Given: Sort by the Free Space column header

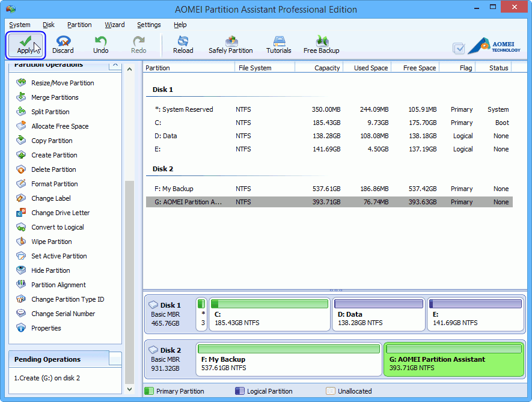Looking at the screenshot, I should (419, 68).
